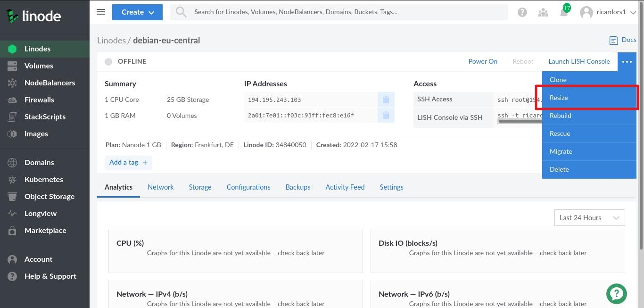The height and width of the screenshot is (308, 644).
Task: Click the StackScripts sidebar icon
Action: pos(12,117)
